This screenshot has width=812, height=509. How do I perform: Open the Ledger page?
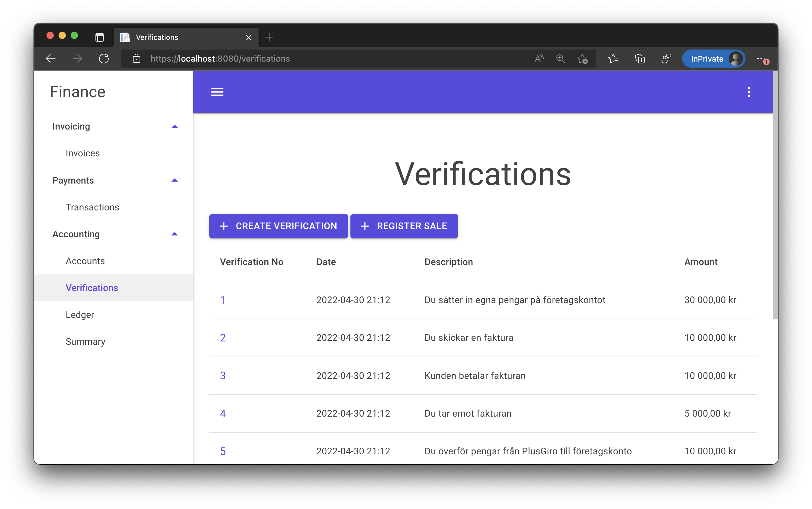click(80, 314)
